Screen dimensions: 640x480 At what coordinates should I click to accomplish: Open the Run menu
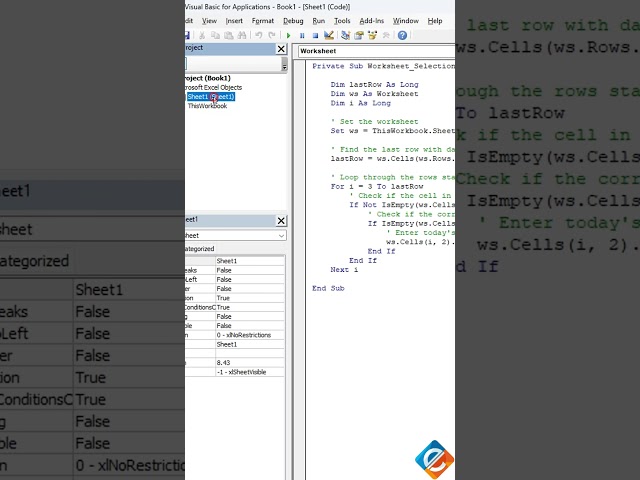(x=318, y=21)
